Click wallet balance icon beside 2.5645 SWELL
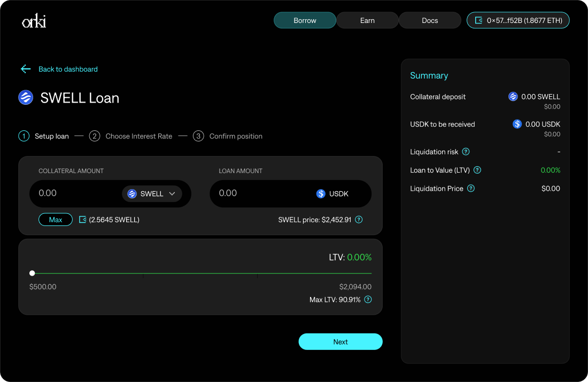 tap(83, 220)
